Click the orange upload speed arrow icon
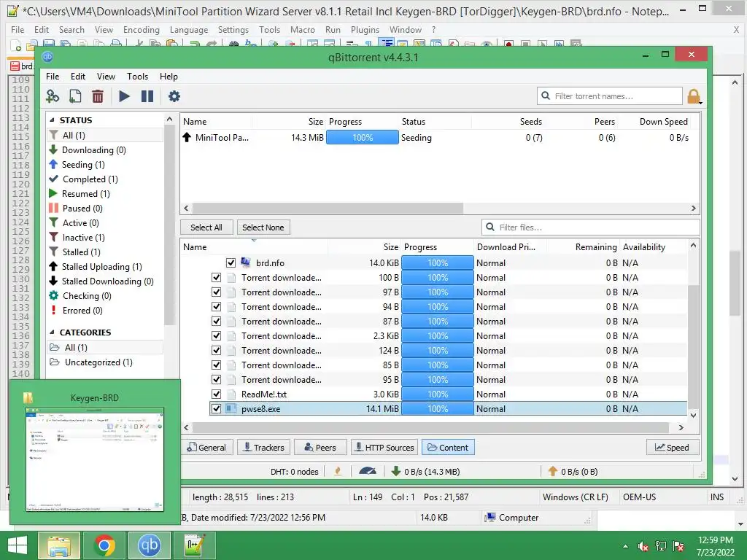Screen dimensions: 747x560 (553, 472)
